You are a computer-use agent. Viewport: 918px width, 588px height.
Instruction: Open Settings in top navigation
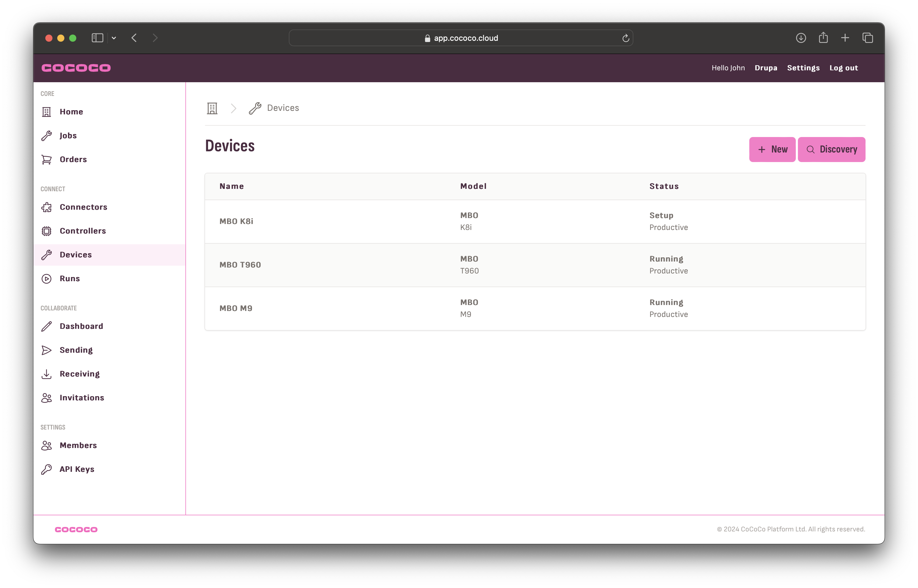point(803,68)
